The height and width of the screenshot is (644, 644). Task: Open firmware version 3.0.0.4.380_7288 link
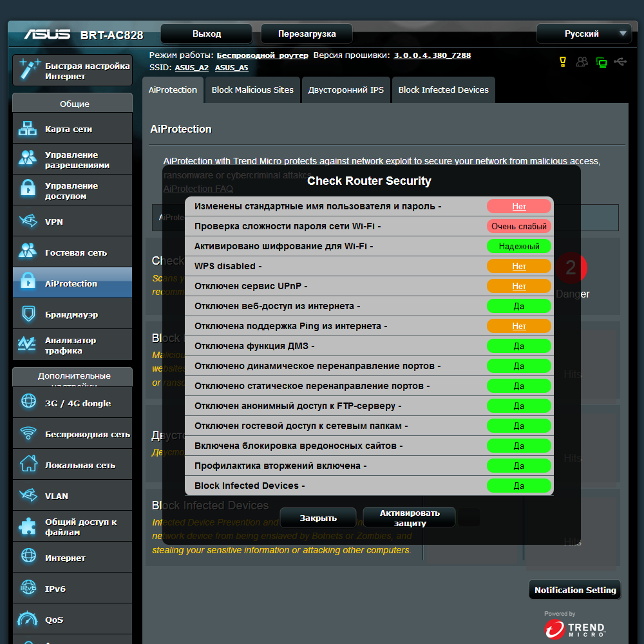[432, 55]
